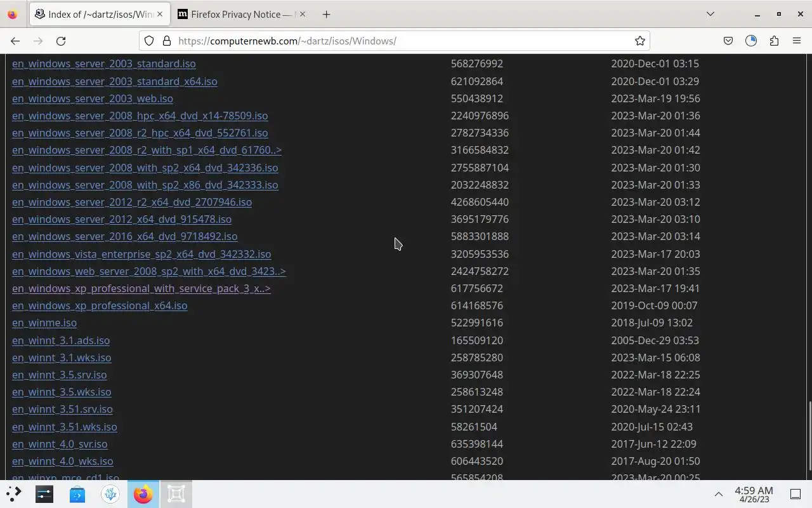This screenshot has width=812, height=508.
Task: Click file size 5883301888
Action: tap(480, 236)
